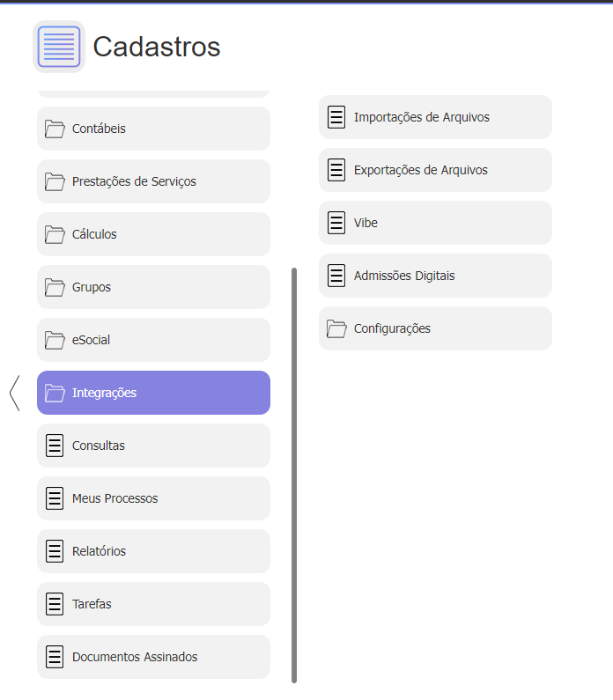Open Relatórios from the left menu

(x=153, y=551)
